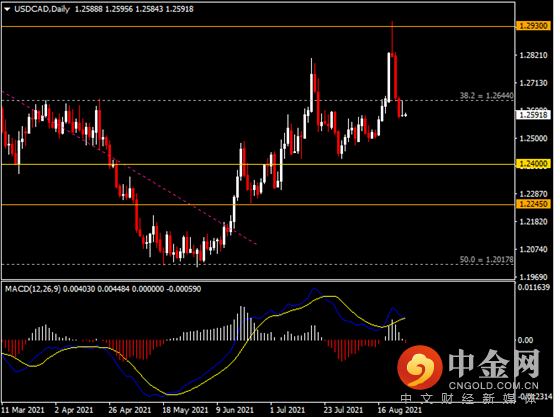Select the 1.24000 yellow price label
554x417 pixels.
(x=534, y=164)
